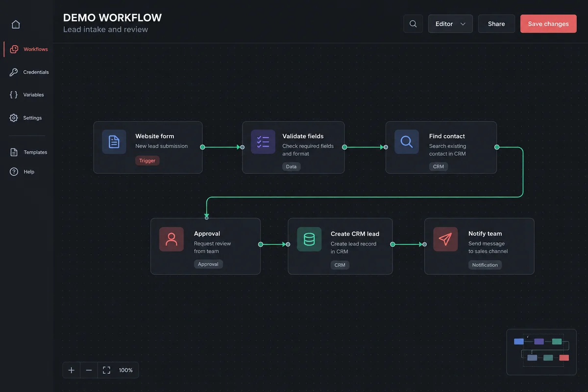The image size is (588, 392).
Task: Click the 100% zoom level value
Action: click(x=126, y=370)
